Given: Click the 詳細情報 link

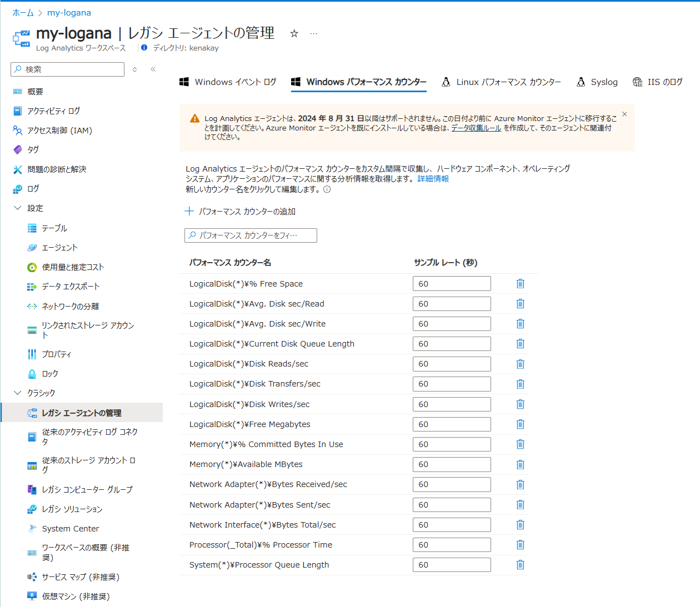Looking at the screenshot, I should (x=433, y=179).
